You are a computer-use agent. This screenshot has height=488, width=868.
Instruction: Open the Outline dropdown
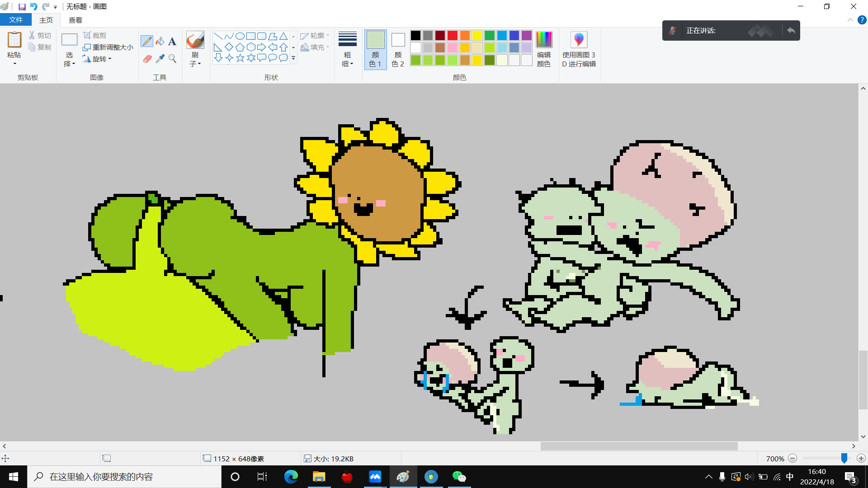[315, 35]
